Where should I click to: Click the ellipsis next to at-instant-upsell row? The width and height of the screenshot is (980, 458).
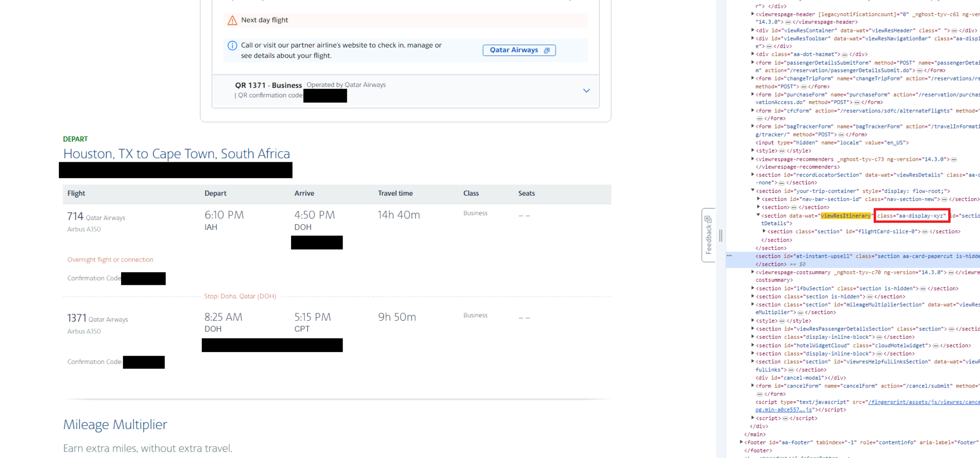point(729,256)
